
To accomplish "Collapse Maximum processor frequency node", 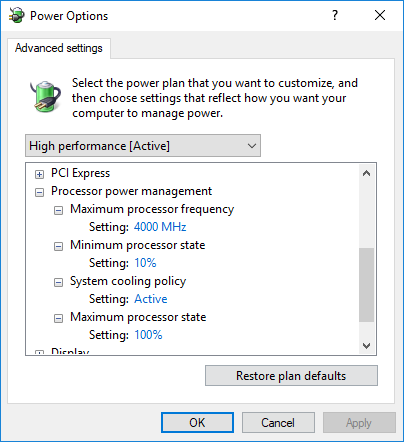I will (x=58, y=210).
